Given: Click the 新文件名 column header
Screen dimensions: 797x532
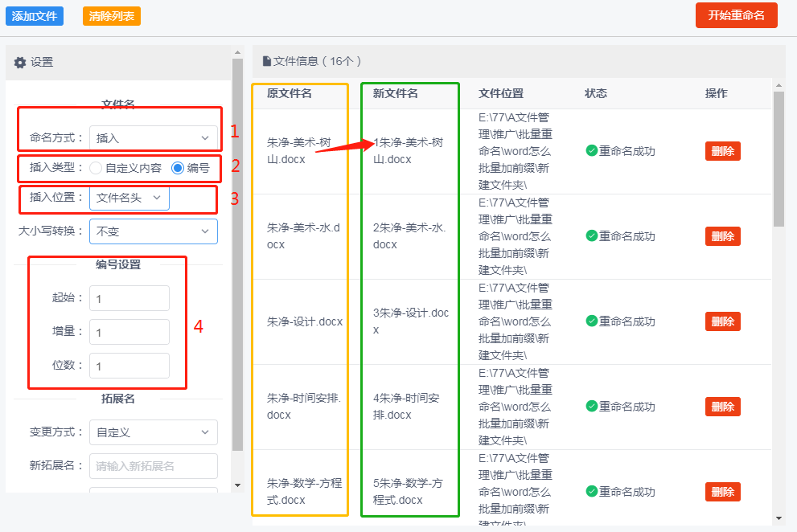Looking at the screenshot, I should tap(396, 93).
